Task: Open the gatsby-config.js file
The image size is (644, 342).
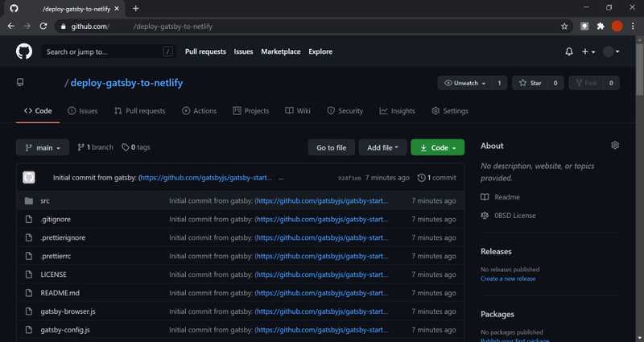Action: tap(65, 330)
